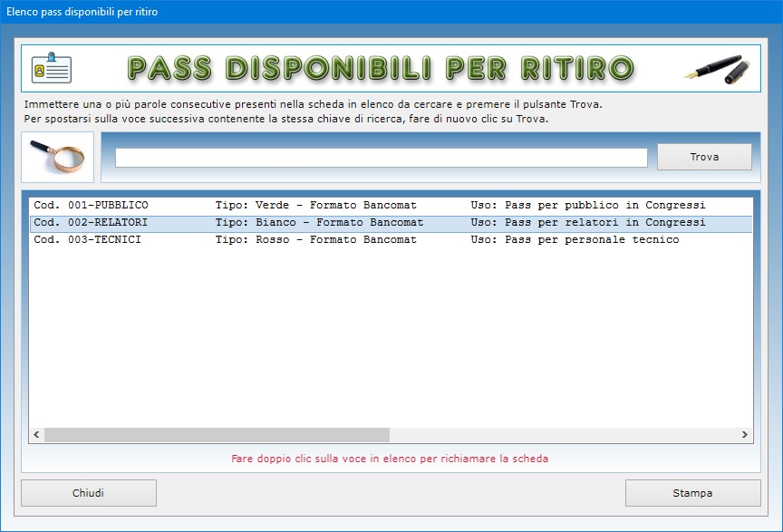Click scrollbar track right of the thumb
Viewport: 783px width, 532px height.
point(562,435)
